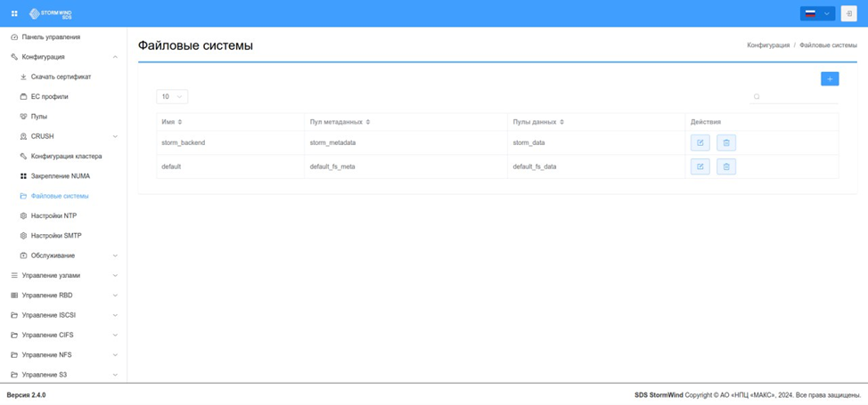Image resolution: width=868 pixels, height=405 pixels.
Task: Open Скачать сертификат menu item
Action: 63,77
